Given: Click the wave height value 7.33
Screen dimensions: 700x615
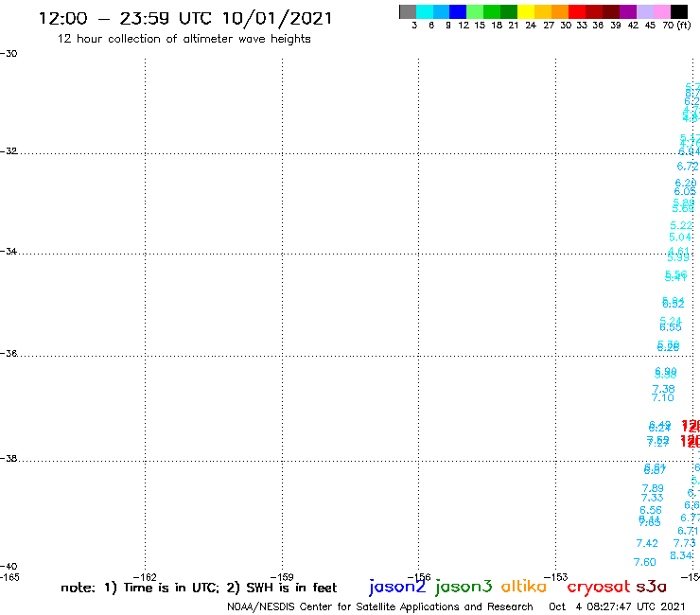Looking at the screenshot, I should 653,498.
